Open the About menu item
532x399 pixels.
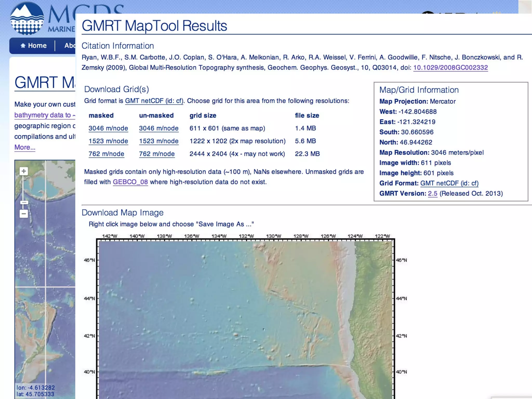coord(70,46)
